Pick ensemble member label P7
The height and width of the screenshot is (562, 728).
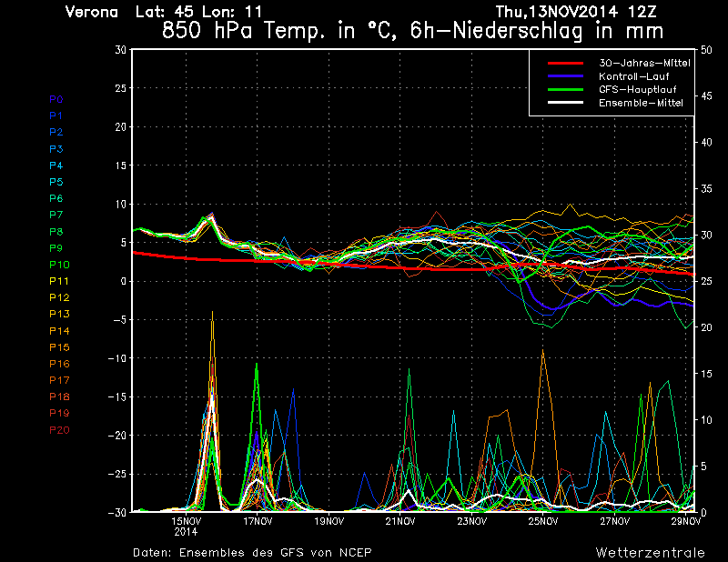pyautogui.click(x=56, y=215)
